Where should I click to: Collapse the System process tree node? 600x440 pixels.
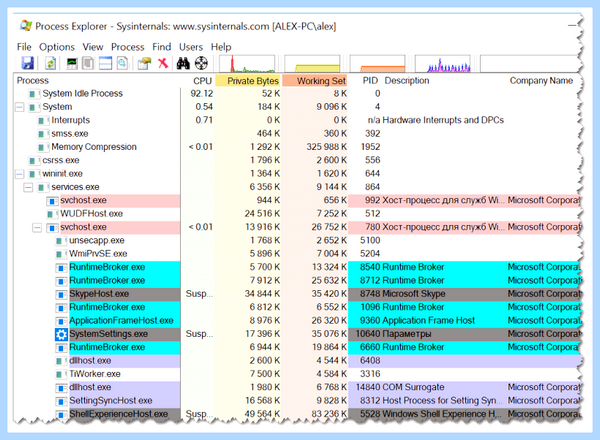[20, 107]
